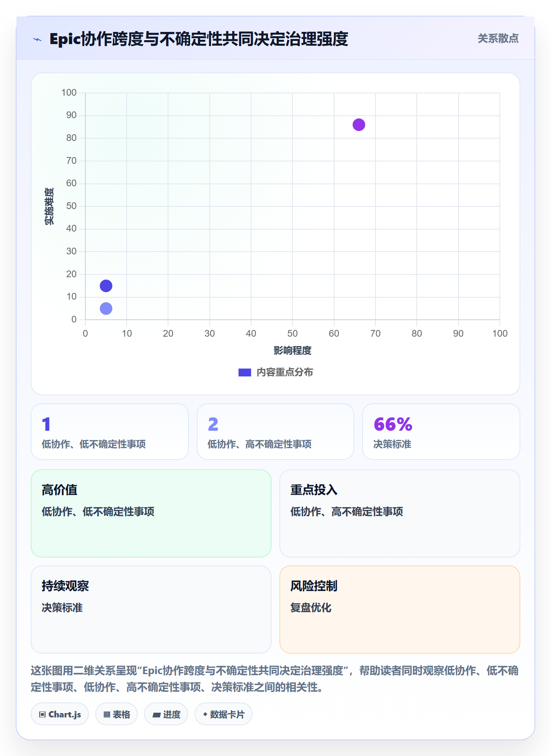This screenshot has height=756, width=551.
Task: Click the y-axis title 实施难度
Action: coord(49,206)
